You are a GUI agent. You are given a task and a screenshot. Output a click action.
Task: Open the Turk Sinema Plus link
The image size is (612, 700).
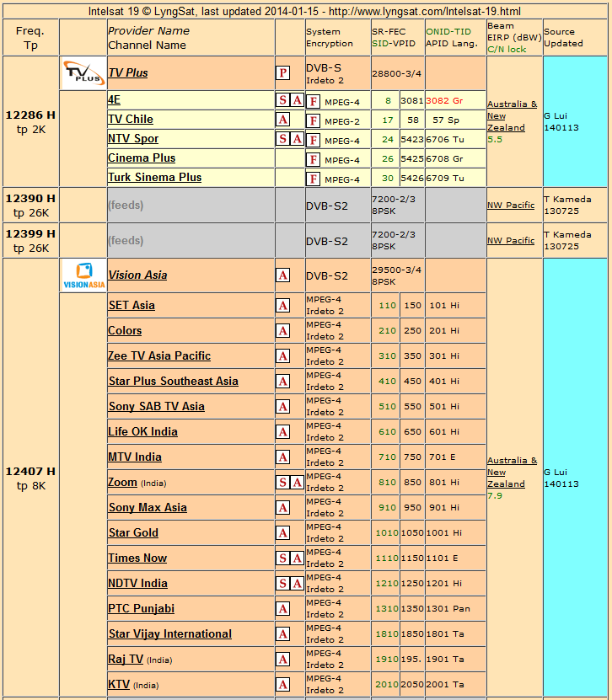[x=154, y=177]
